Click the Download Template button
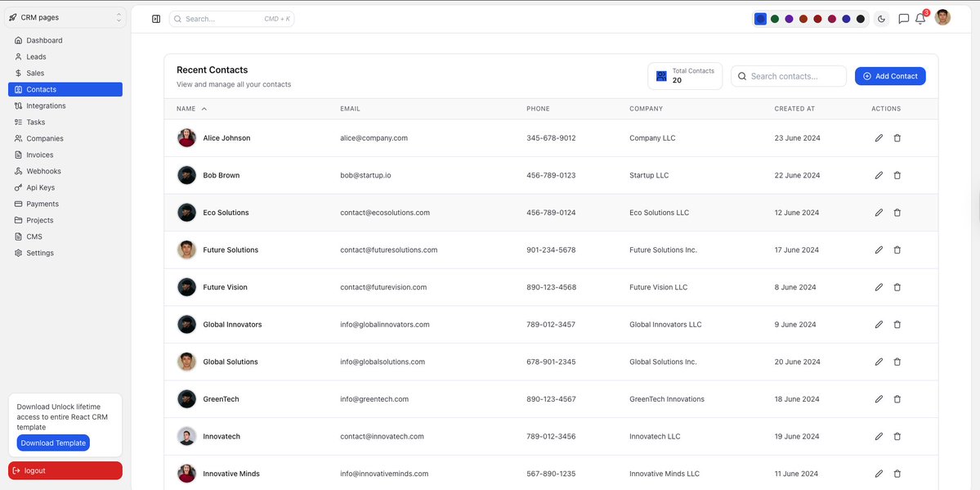 point(52,443)
